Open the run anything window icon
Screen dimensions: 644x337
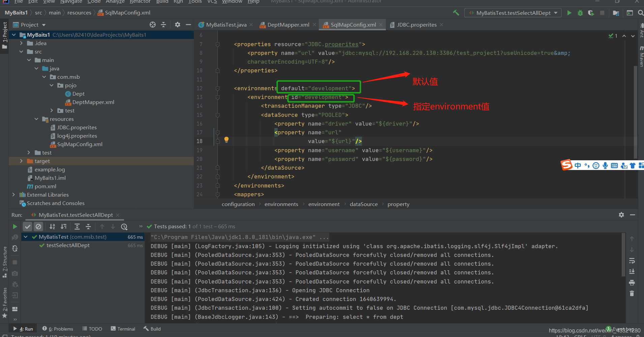(x=630, y=13)
